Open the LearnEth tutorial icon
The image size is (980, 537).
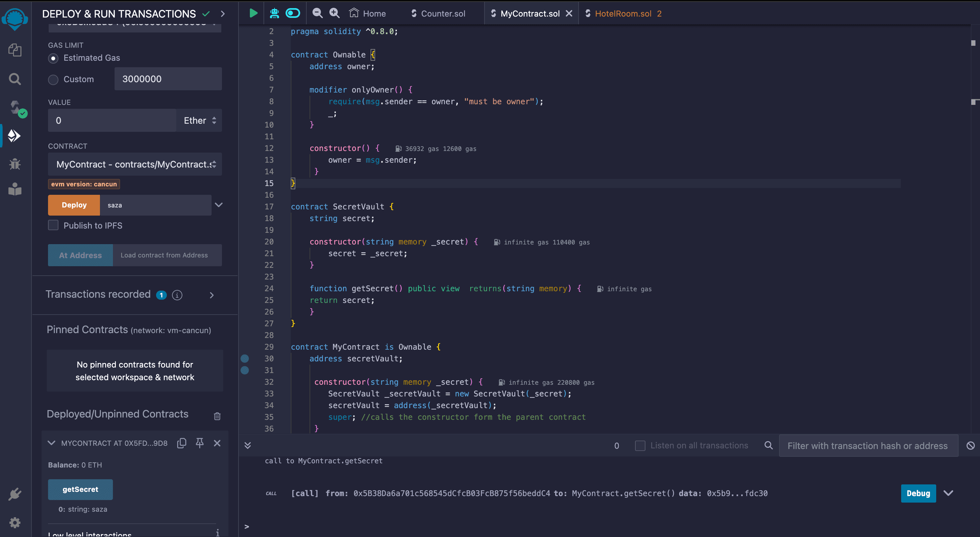coord(15,189)
